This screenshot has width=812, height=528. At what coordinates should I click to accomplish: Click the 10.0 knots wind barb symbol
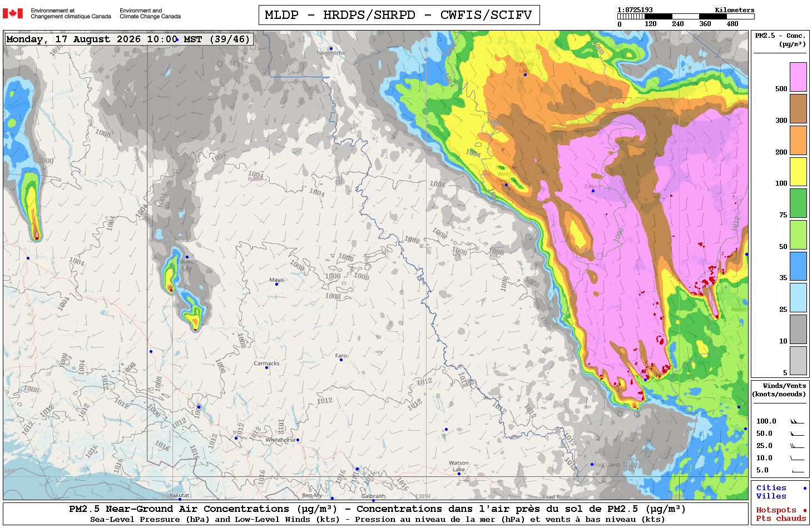pyautogui.click(x=798, y=458)
